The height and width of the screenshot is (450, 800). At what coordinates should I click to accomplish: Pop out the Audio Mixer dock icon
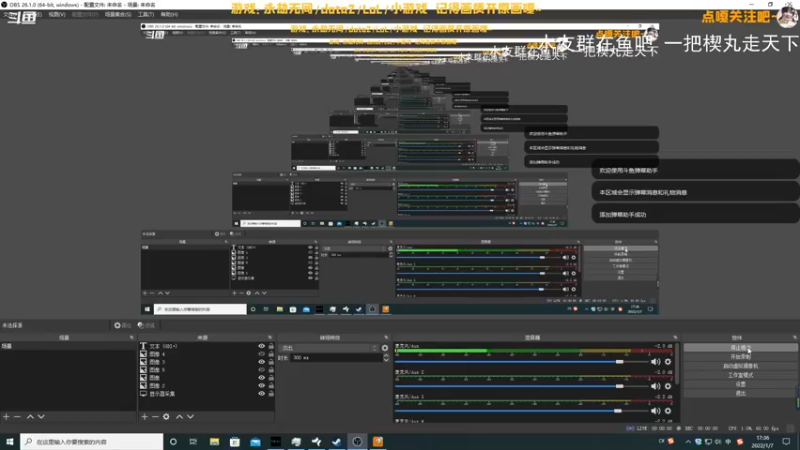click(x=675, y=338)
